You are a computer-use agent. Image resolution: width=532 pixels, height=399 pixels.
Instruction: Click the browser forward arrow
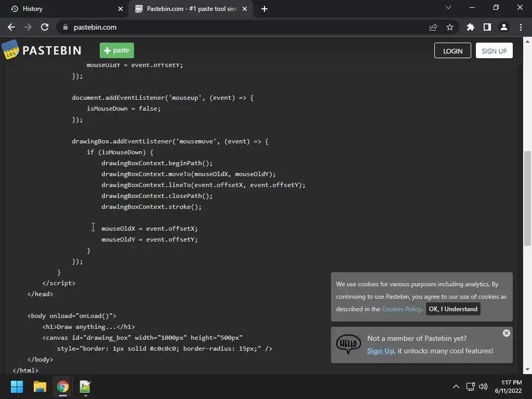point(28,27)
